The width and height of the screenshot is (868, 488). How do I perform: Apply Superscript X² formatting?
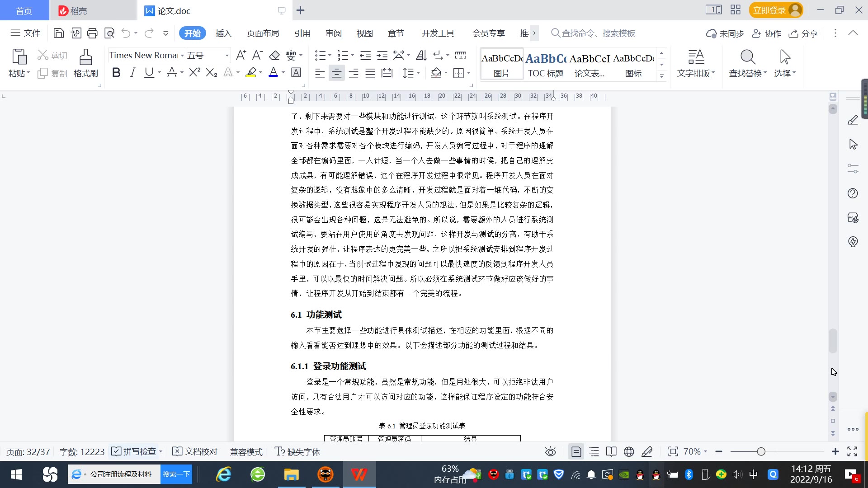pyautogui.click(x=195, y=72)
